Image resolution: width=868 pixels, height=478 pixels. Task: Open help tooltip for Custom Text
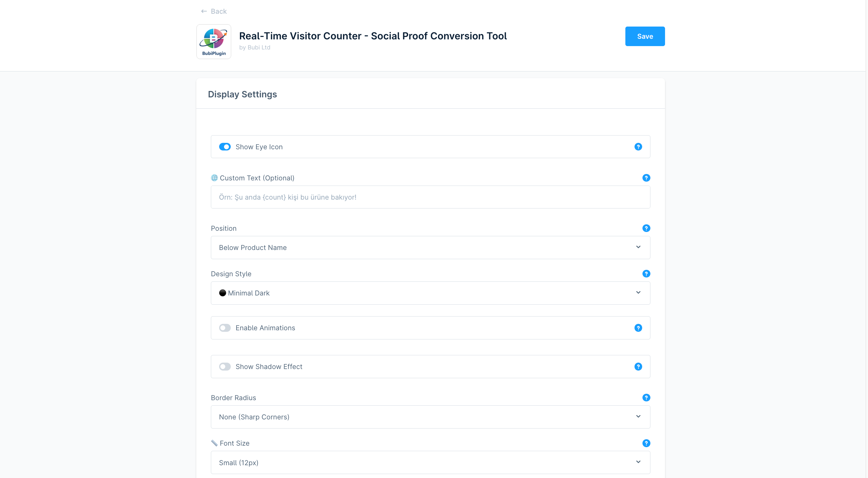coord(646,178)
